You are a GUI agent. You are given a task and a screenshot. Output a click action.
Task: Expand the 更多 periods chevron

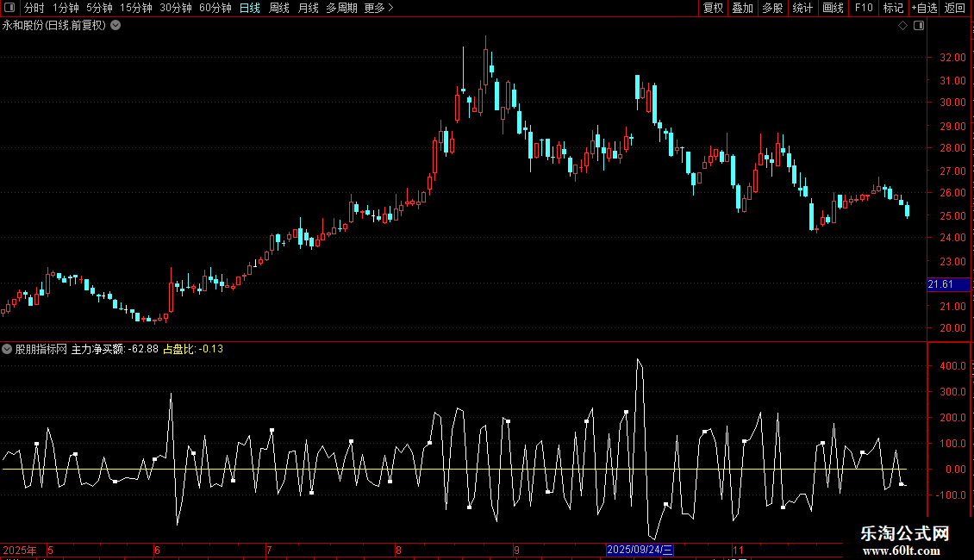390,8
